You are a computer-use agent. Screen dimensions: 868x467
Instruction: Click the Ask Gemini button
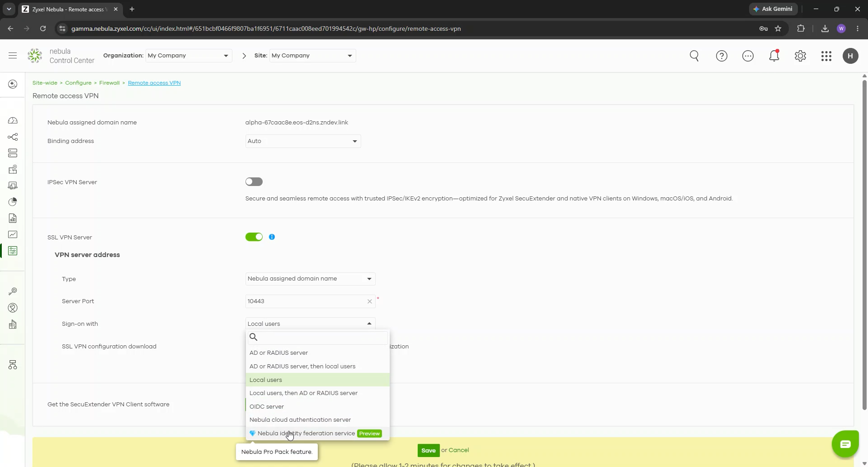(x=773, y=9)
